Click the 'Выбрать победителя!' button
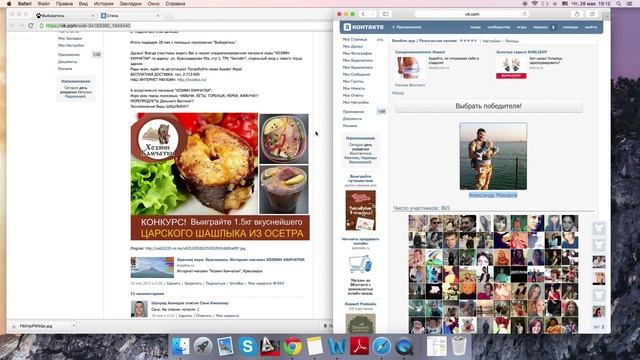Image resolution: width=640 pixels, height=360 pixels. (x=489, y=106)
